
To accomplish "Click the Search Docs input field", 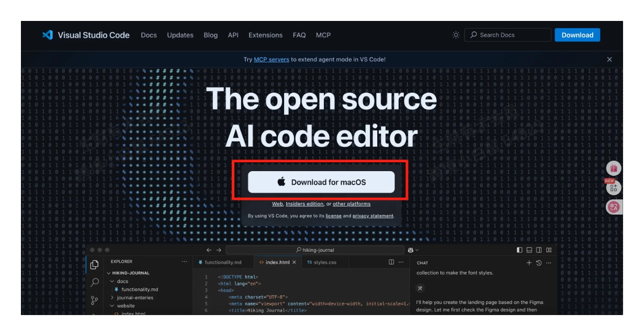I will pos(507,35).
